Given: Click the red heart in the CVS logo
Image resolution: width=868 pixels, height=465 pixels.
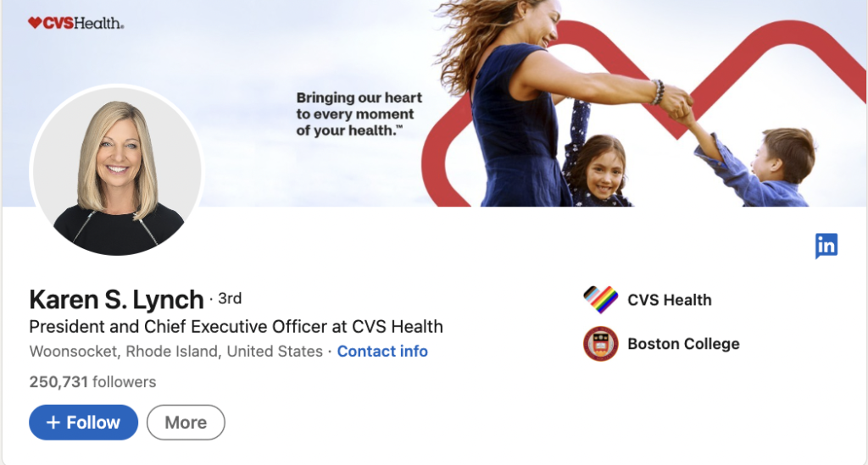Looking at the screenshot, I should [35, 23].
